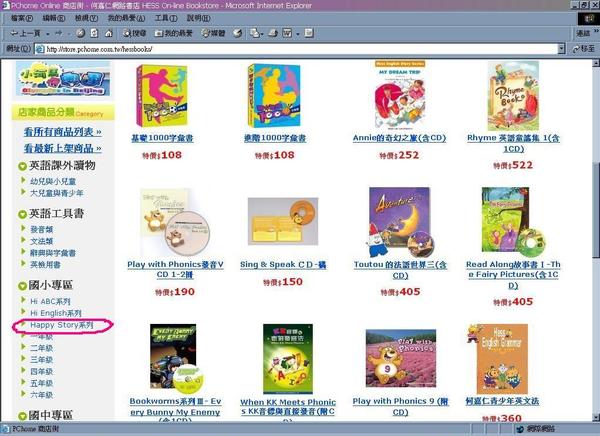This screenshot has height=436, width=600.
Task: Open the 我的最愛 Favorites menu
Action: (126, 18)
